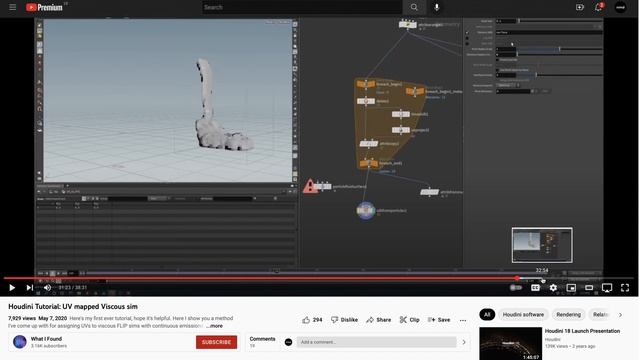Open the notifications bell
Viewport: 640px width, 360px height.
[599, 7]
